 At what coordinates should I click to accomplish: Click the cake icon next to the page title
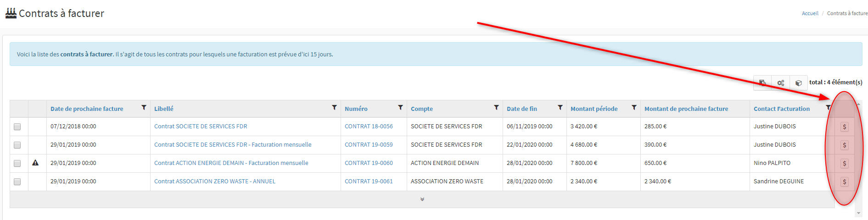[x=11, y=13]
